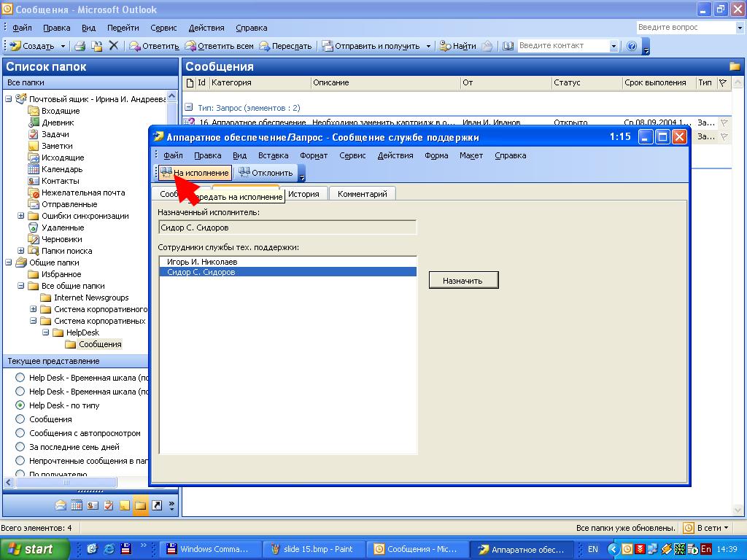Click the Move to folder icon in toolbar
The height and width of the screenshot is (560, 747).
(x=97, y=46)
